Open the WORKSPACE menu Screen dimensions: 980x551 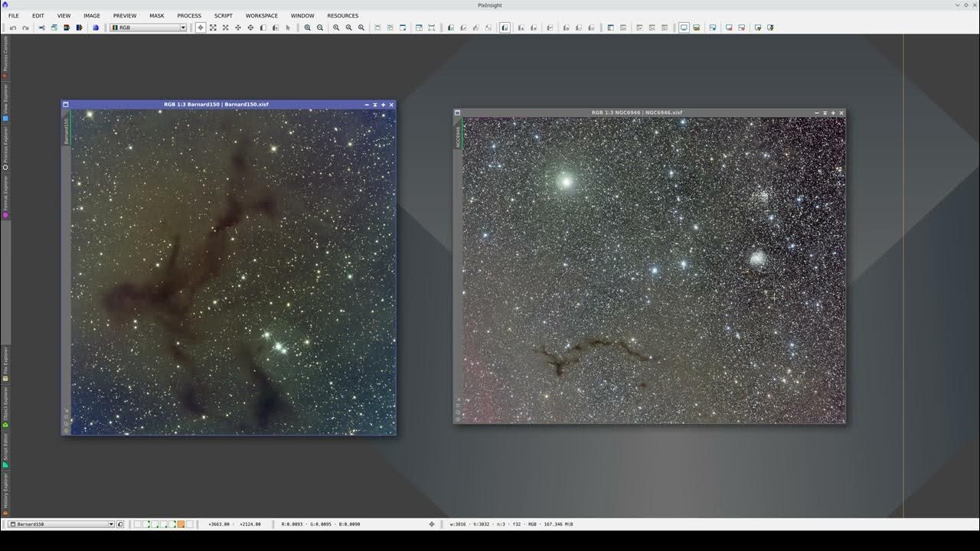(x=262, y=15)
